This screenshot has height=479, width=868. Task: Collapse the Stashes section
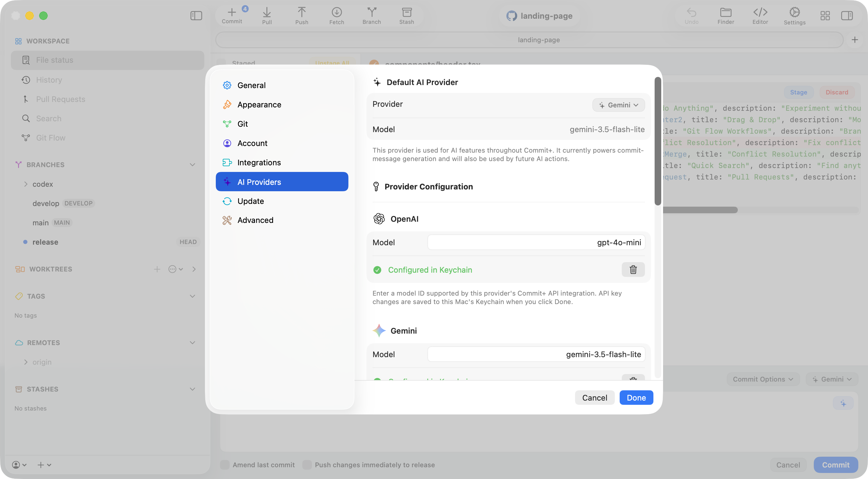[192, 389]
